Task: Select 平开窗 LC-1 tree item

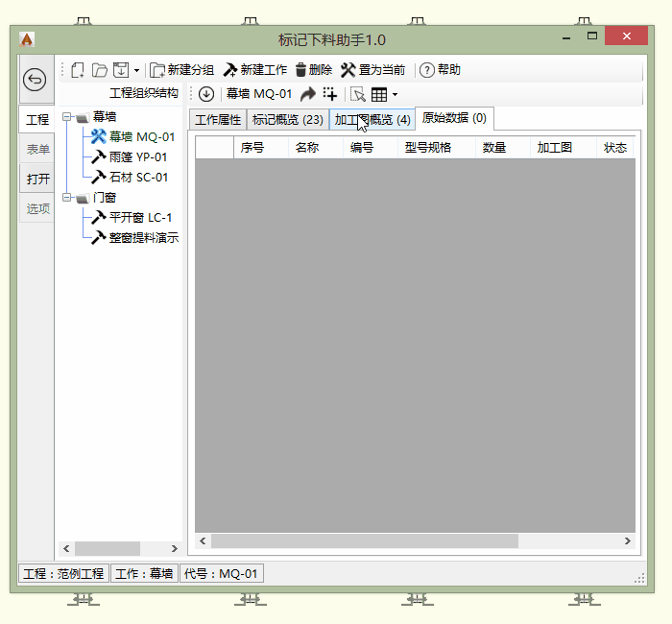Action: (x=140, y=218)
